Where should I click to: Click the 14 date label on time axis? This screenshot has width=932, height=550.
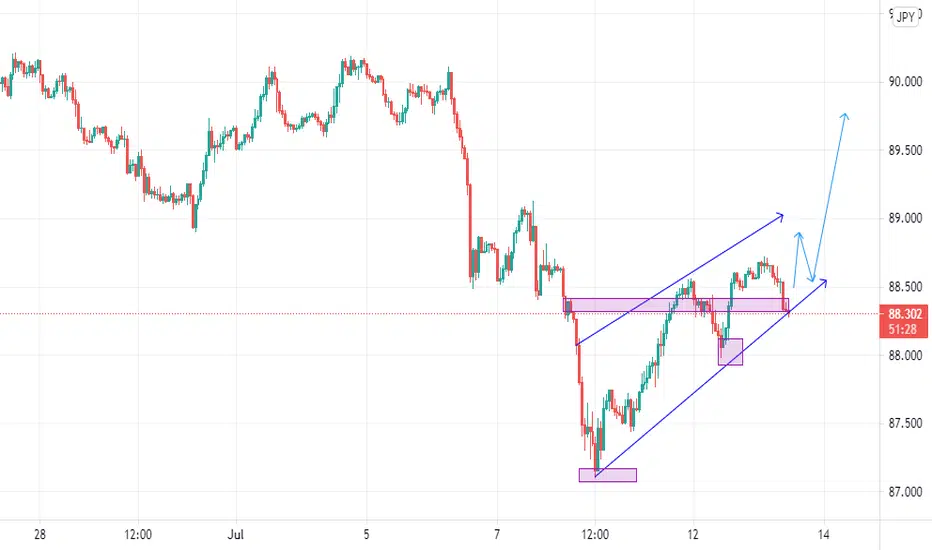click(823, 535)
